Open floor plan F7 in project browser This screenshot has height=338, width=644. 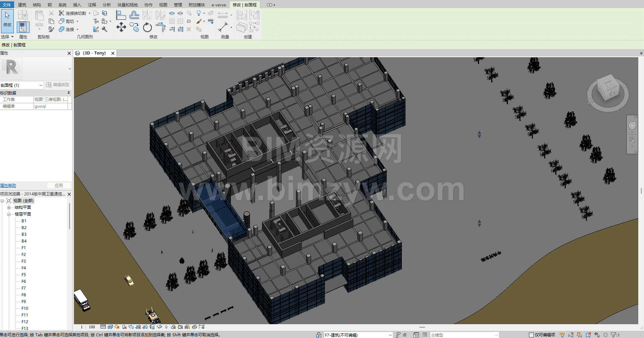[x=24, y=288]
